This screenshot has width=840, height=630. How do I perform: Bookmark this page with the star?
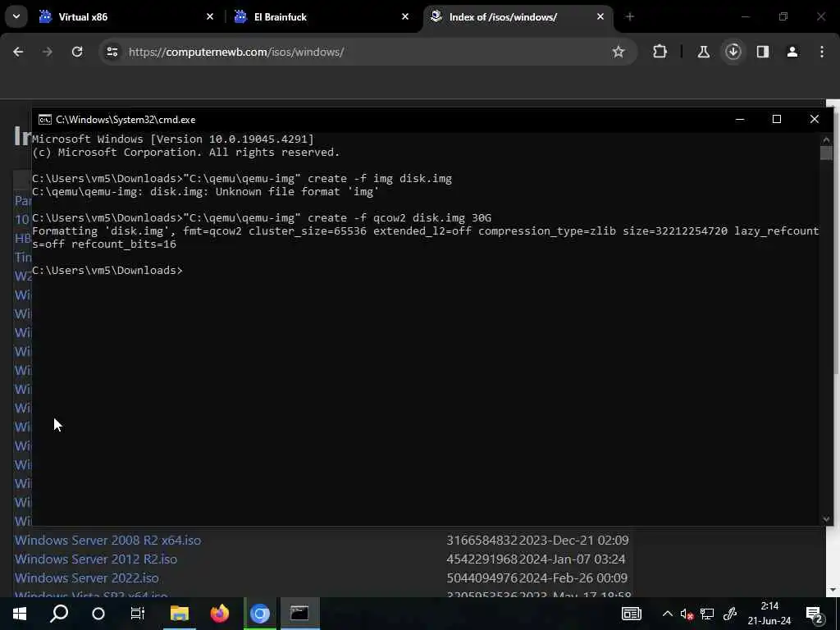619,52
